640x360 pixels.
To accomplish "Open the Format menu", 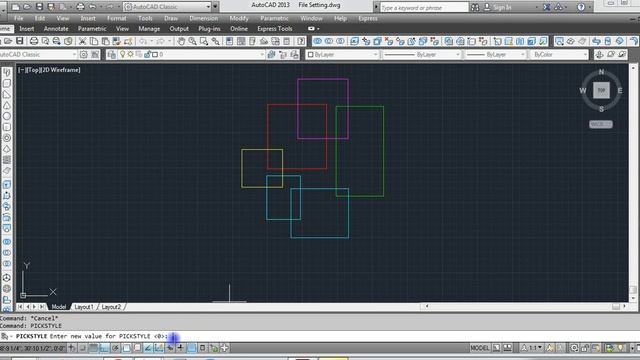I will [x=116, y=18].
